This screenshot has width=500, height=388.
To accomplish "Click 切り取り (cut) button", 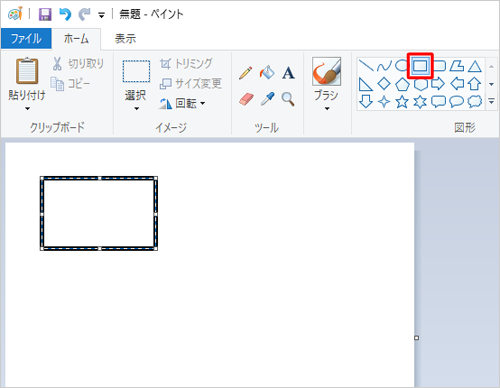I will coord(78,64).
